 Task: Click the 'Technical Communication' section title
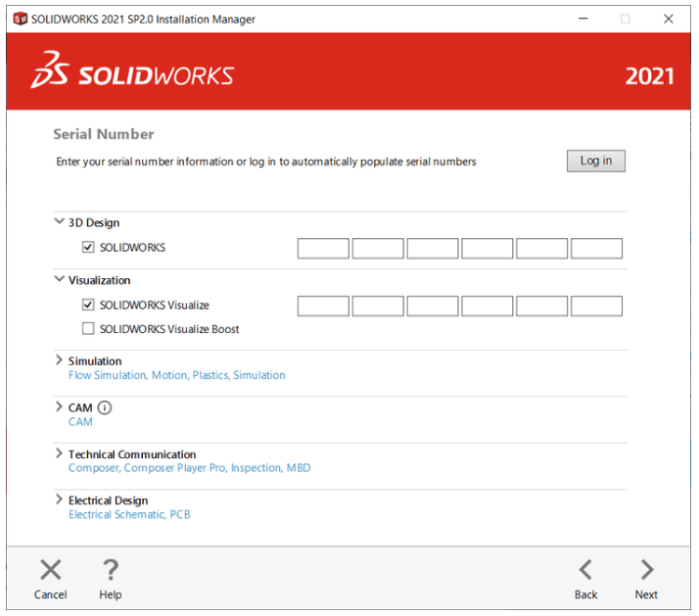132,454
